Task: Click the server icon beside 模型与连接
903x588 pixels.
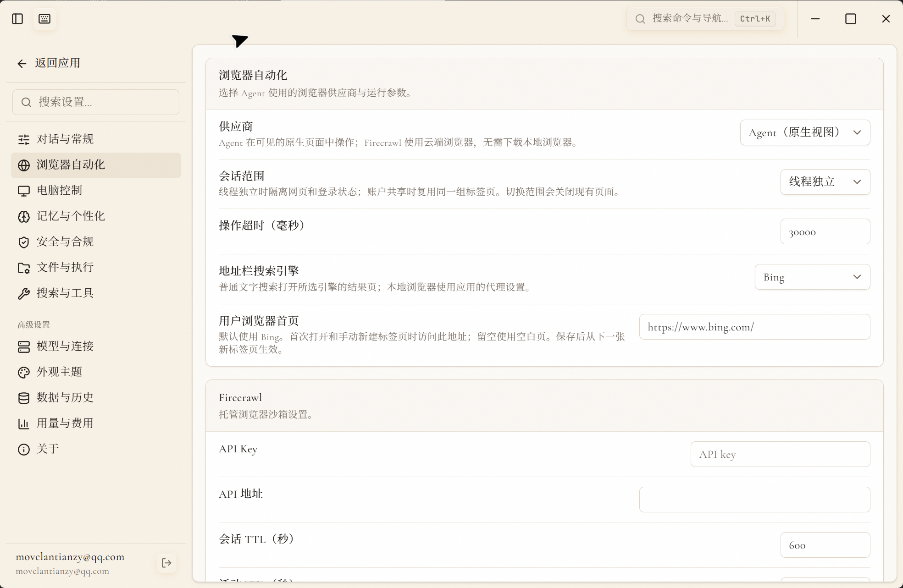Action: coord(24,346)
